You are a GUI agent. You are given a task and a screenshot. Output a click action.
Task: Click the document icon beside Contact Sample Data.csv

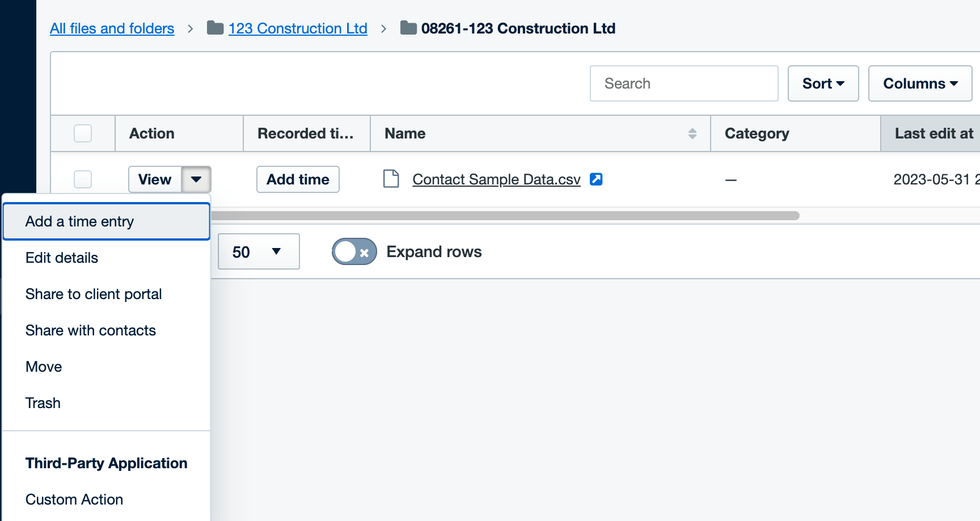click(x=391, y=179)
